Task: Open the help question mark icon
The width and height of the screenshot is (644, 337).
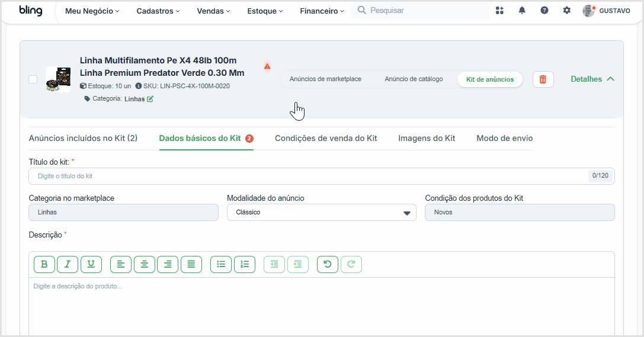Action: coord(544,11)
